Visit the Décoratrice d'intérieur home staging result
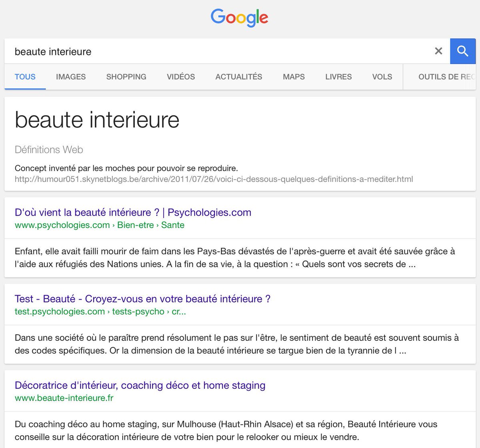The image size is (480, 448). (140, 385)
